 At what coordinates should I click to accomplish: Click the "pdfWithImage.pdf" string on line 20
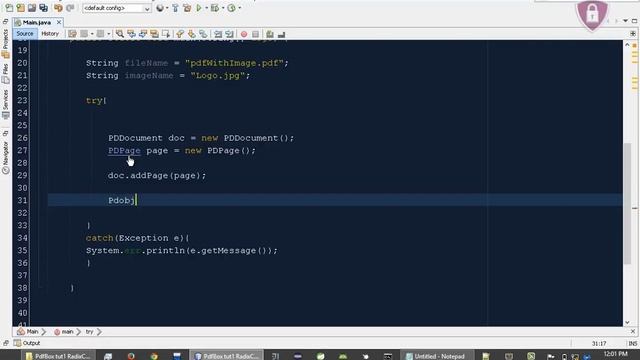pyautogui.click(x=234, y=63)
